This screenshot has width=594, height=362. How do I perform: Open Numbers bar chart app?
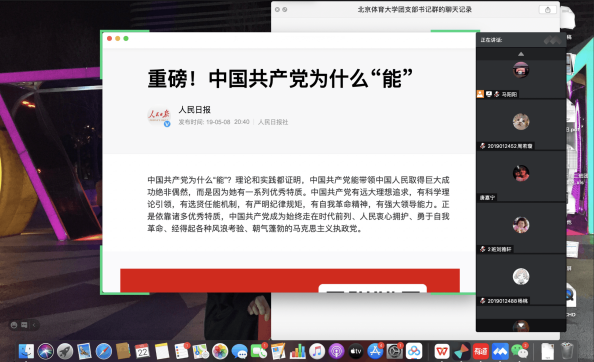tap(297, 352)
